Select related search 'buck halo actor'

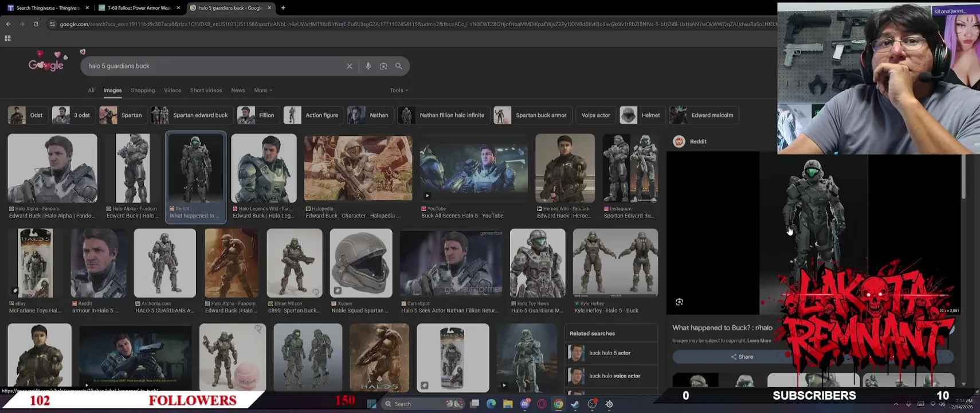click(x=611, y=353)
